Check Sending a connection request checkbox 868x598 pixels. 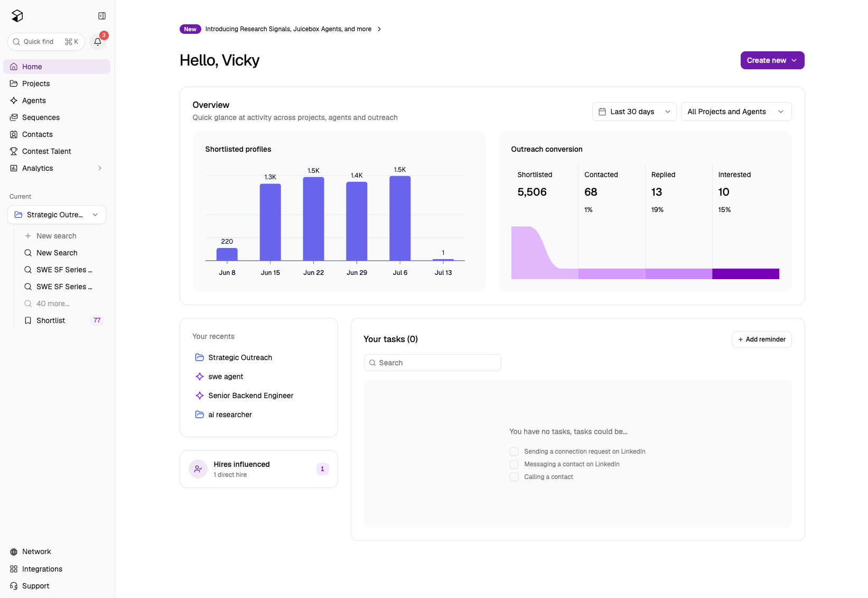(x=514, y=452)
